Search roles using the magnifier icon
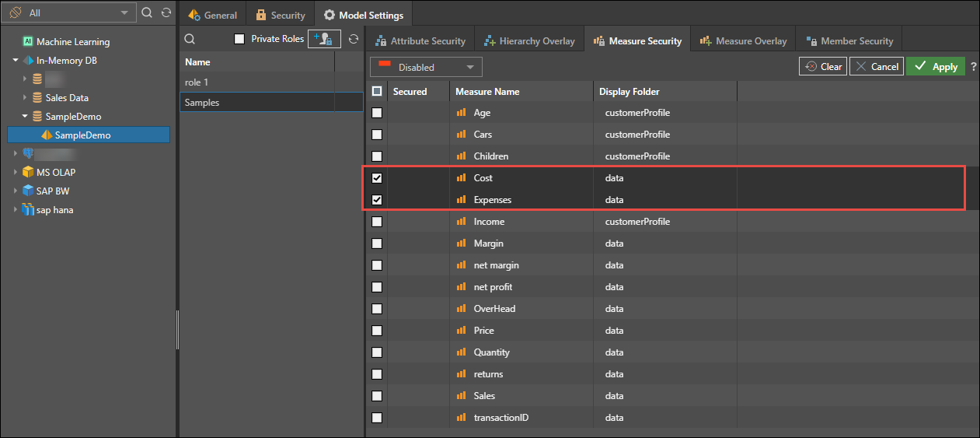980x438 pixels. pos(190,39)
